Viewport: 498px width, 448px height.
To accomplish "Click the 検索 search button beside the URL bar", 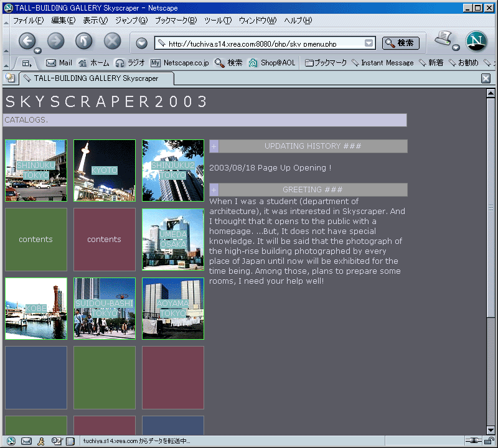I will coord(400,43).
